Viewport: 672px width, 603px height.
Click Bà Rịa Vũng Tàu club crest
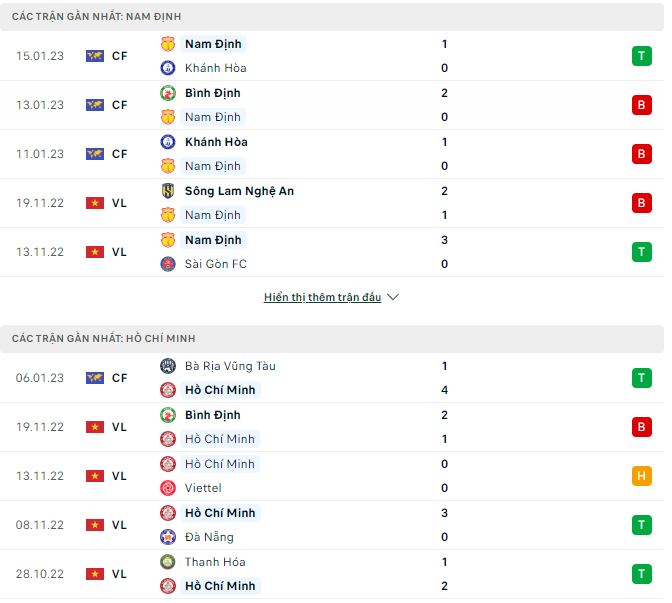click(x=168, y=366)
